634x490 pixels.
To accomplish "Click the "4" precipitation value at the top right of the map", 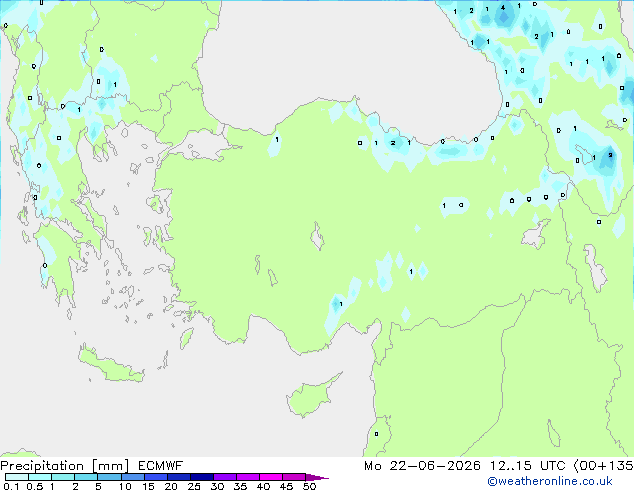I will point(503,7).
